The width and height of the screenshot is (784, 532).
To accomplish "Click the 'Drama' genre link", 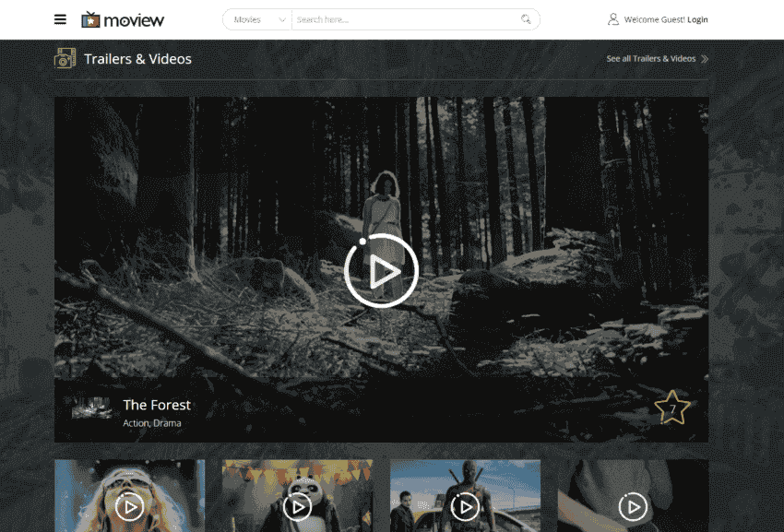I will pos(167,423).
